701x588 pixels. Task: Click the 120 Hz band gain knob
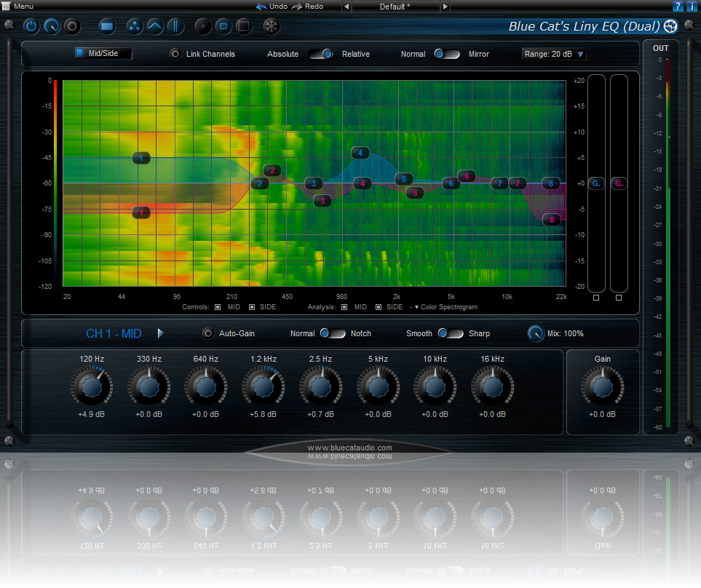coord(91,386)
